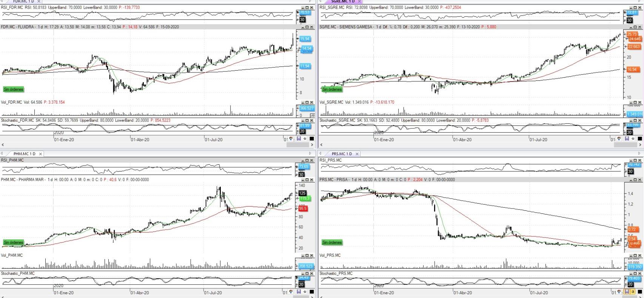The width and height of the screenshot is (644, 298).
Task: Click tab scroll right arrow above Pharma Mar chart
Action: pyautogui.click(x=310, y=153)
